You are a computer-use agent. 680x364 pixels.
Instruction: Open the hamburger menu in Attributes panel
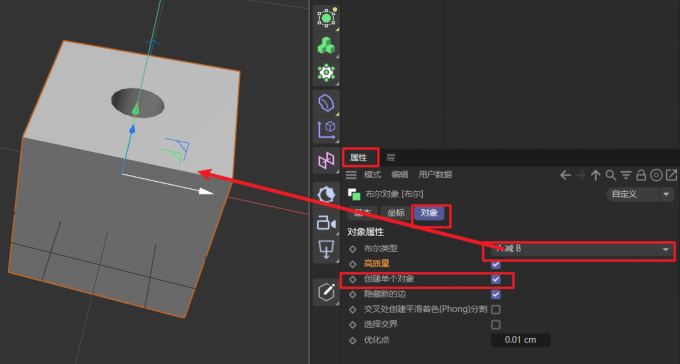click(351, 175)
